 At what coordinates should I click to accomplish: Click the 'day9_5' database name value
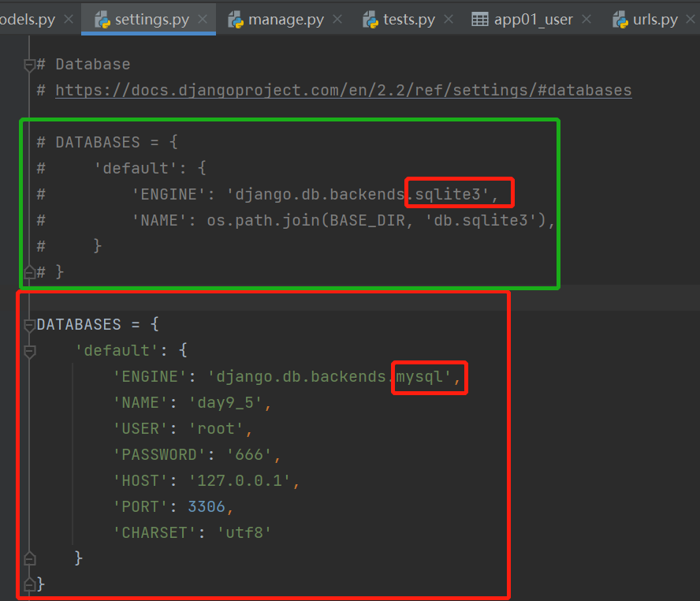tap(225, 403)
